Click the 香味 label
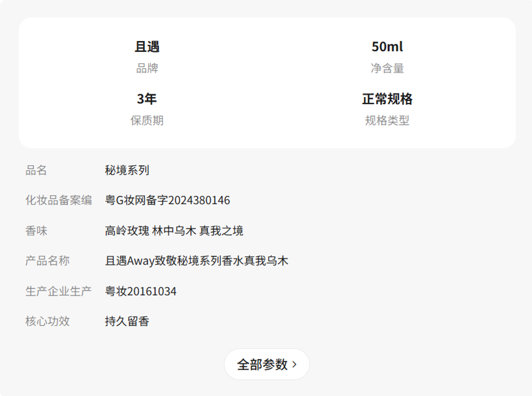 [36, 230]
